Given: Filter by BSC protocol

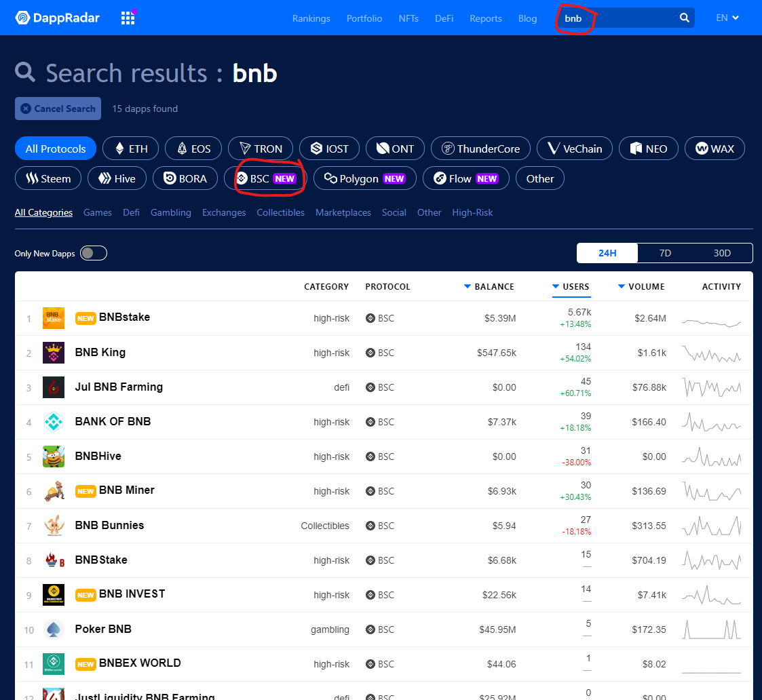Looking at the screenshot, I should pos(265,178).
